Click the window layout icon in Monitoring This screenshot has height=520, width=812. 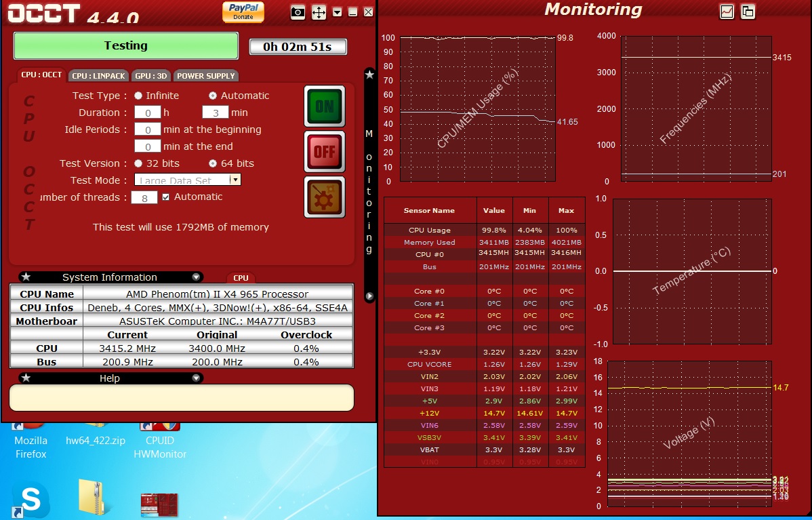click(748, 12)
